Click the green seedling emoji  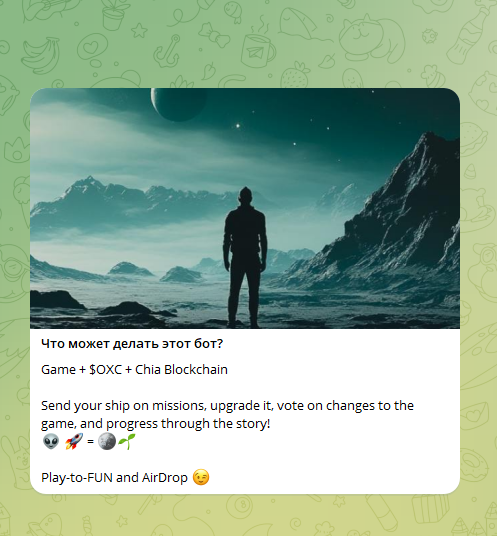click(126, 441)
